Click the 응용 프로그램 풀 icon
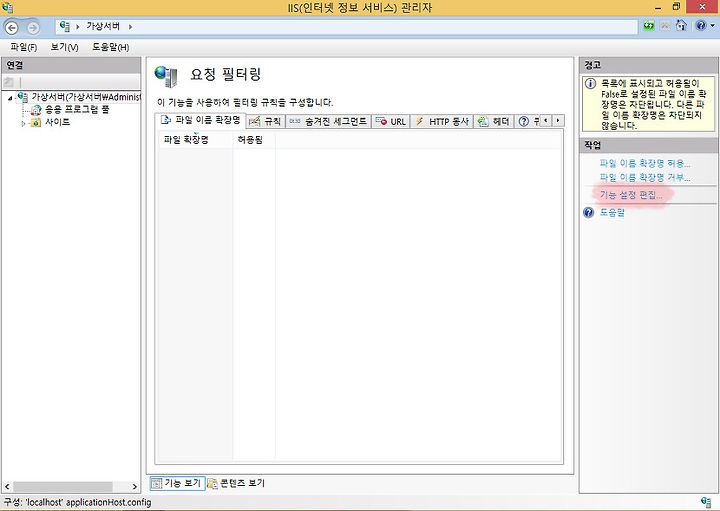The image size is (720, 511). (x=36, y=110)
